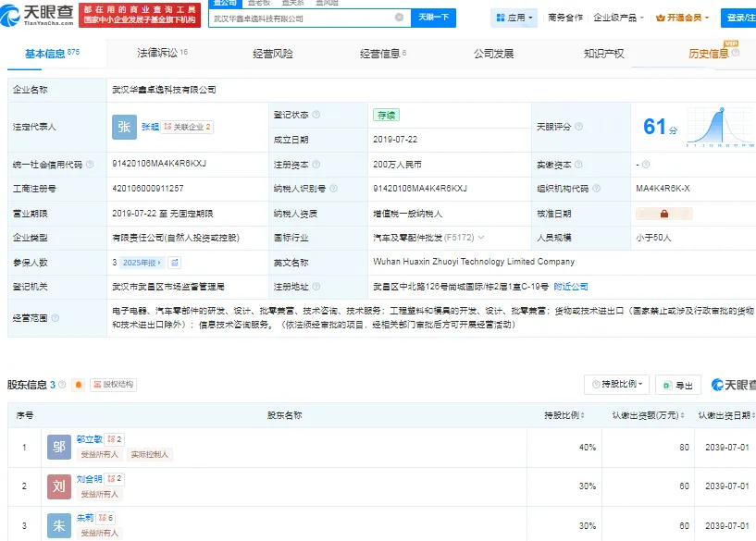
Task: Click the locked 核准日期 value
Action: pos(663,214)
